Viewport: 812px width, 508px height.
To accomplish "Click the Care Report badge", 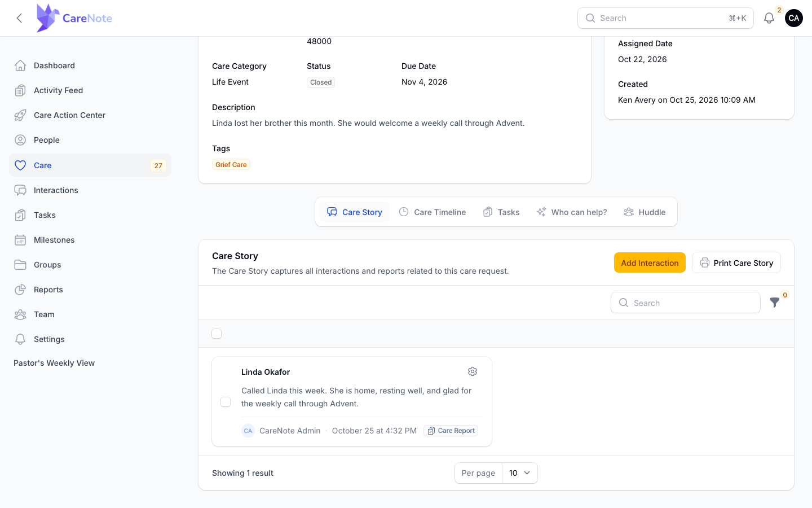I will coord(451,431).
